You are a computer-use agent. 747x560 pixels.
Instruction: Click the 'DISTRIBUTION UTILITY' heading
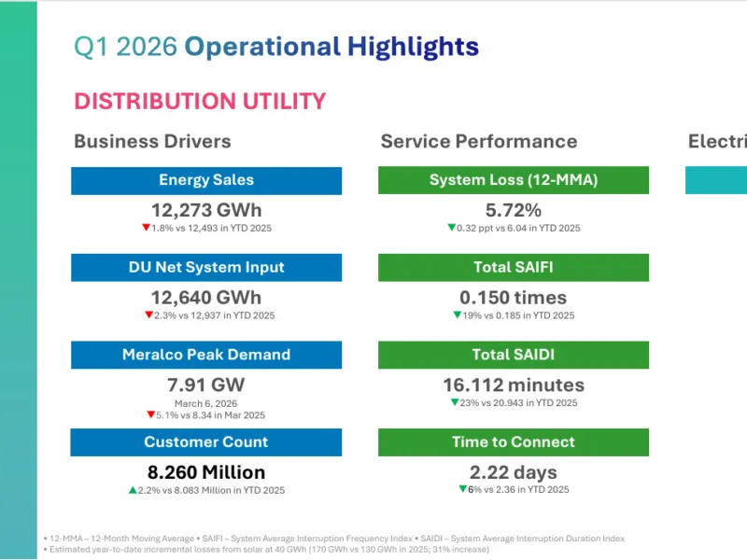[x=200, y=102]
